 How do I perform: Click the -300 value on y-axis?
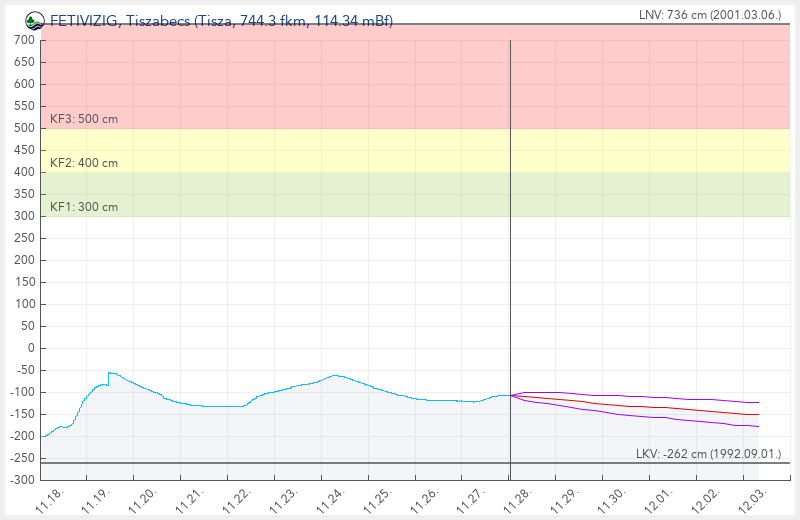(x=22, y=480)
